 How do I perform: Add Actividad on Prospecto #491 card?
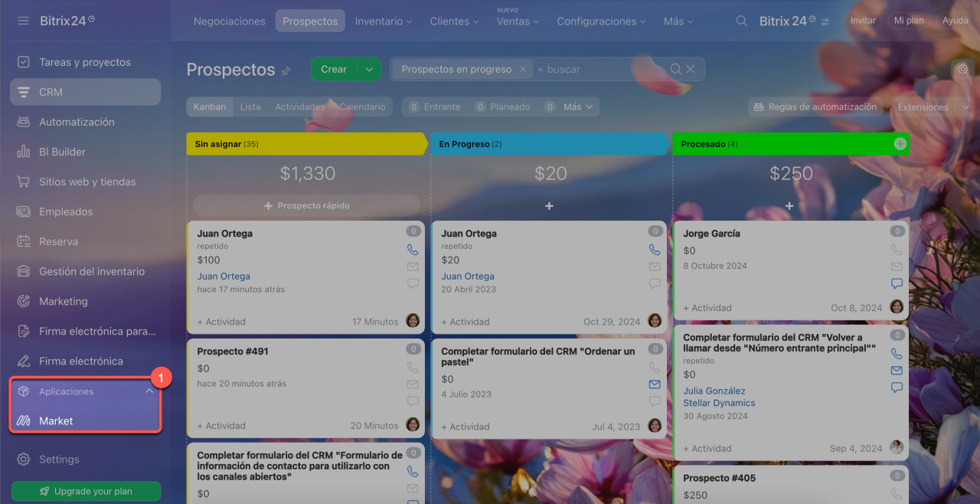pos(221,426)
